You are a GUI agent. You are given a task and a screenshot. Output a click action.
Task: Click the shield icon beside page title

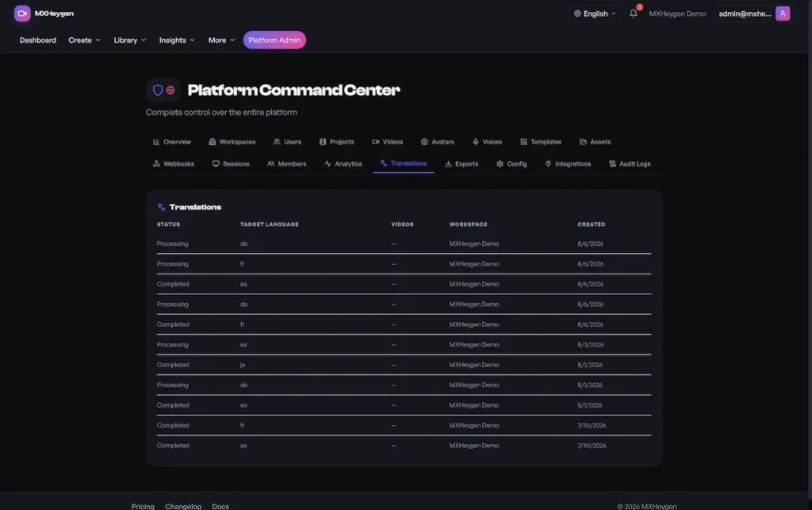[x=158, y=90]
